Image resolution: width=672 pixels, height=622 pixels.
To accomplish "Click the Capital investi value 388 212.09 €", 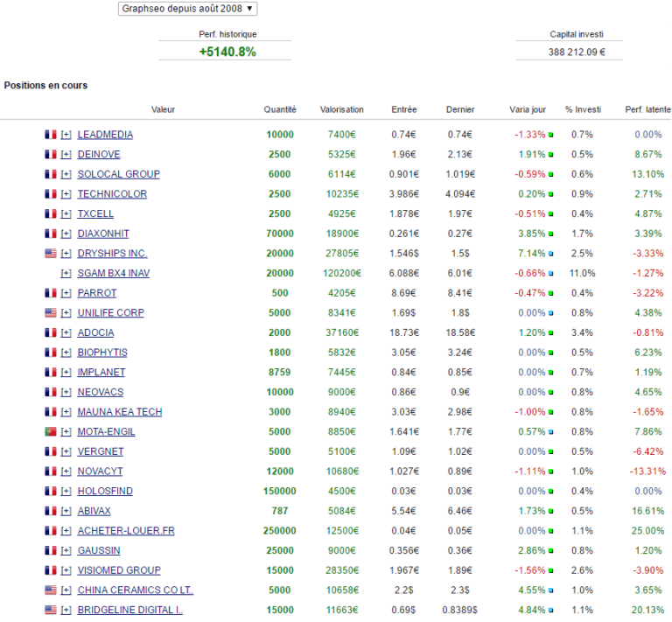I will point(569,52).
